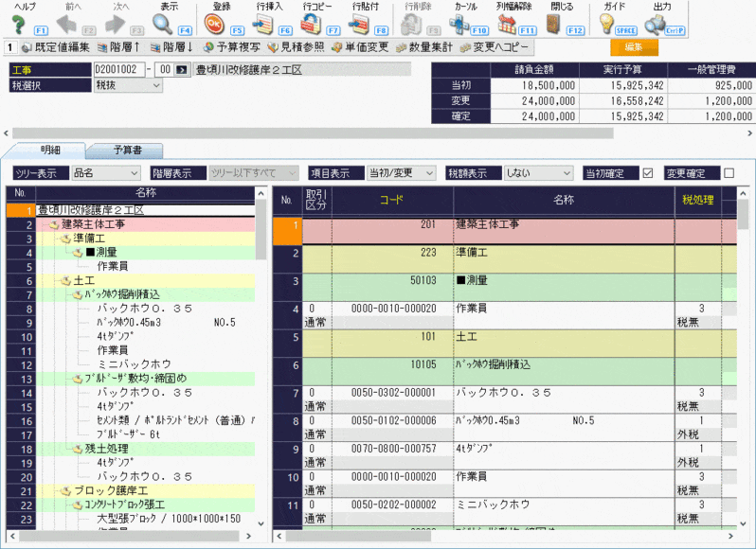
Task: Click the tree panel horizontal scrollbar
Action: click(131, 536)
